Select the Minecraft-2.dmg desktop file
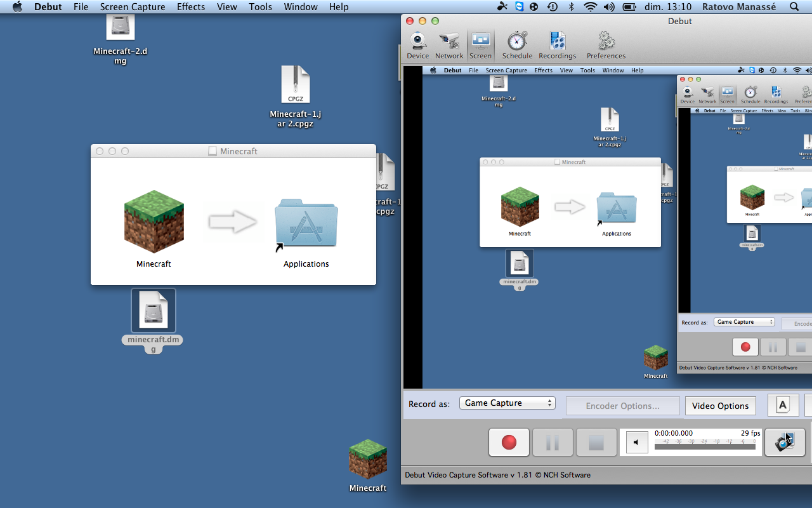 pos(120,39)
